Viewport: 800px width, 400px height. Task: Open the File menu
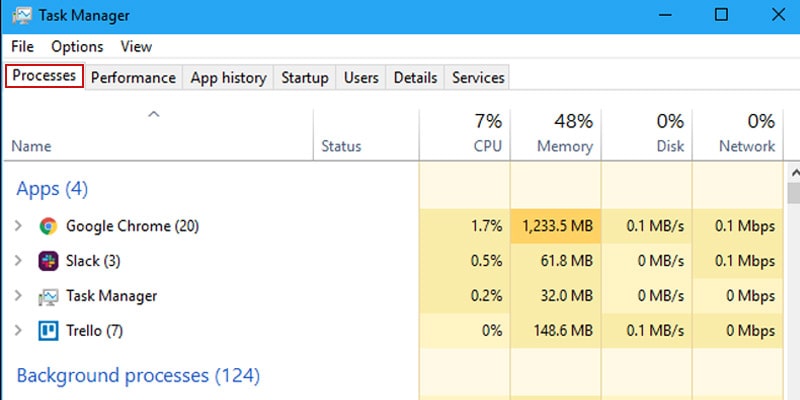tap(22, 47)
